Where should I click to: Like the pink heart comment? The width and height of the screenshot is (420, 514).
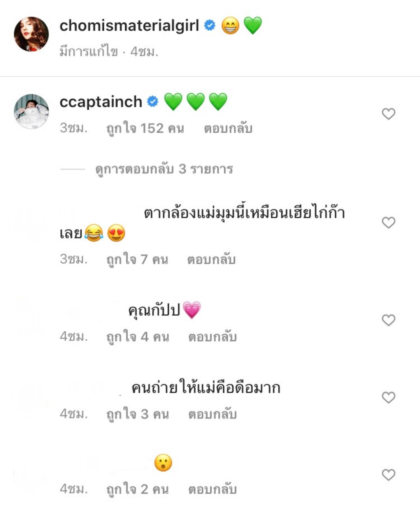tap(388, 320)
